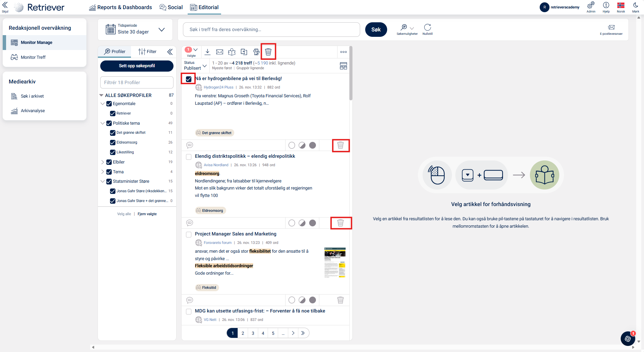Uncheck the Det grønne skiftet profile checkbox
This screenshot has width=644, height=352.
[x=113, y=133]
